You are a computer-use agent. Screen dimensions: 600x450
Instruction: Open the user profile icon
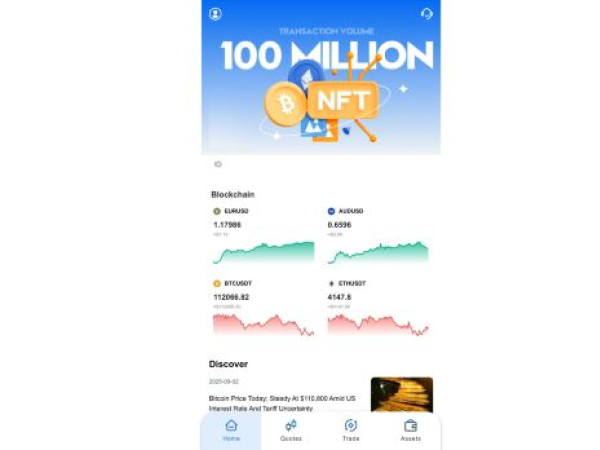coord(215,14)
